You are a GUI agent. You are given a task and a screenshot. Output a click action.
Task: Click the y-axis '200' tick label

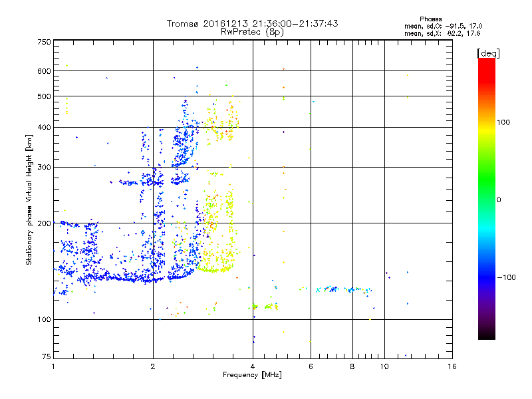pyautogui.click(x=44, y=223)
